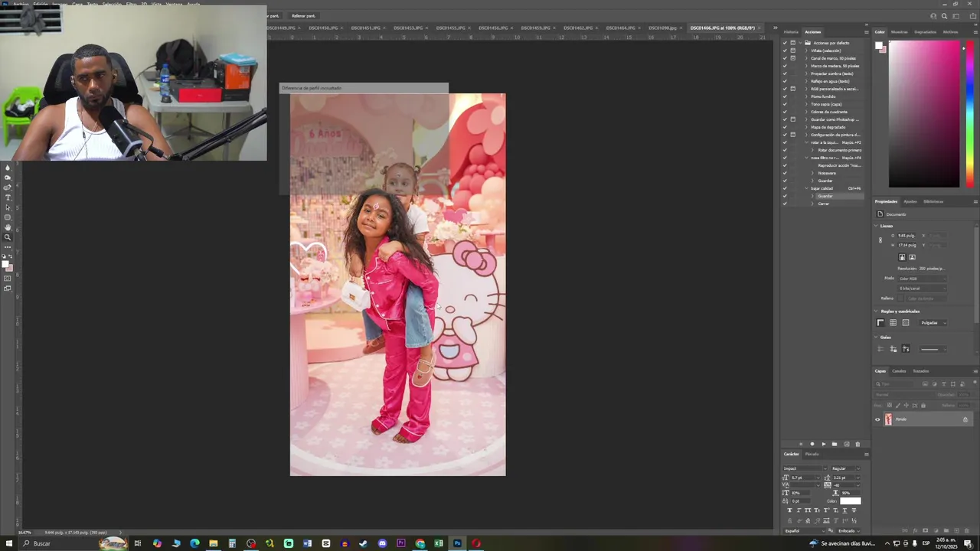The width and height of the screenshot is (980, 551).
Task: Switch to the Párrafo tab
Action: coord(812,454)
